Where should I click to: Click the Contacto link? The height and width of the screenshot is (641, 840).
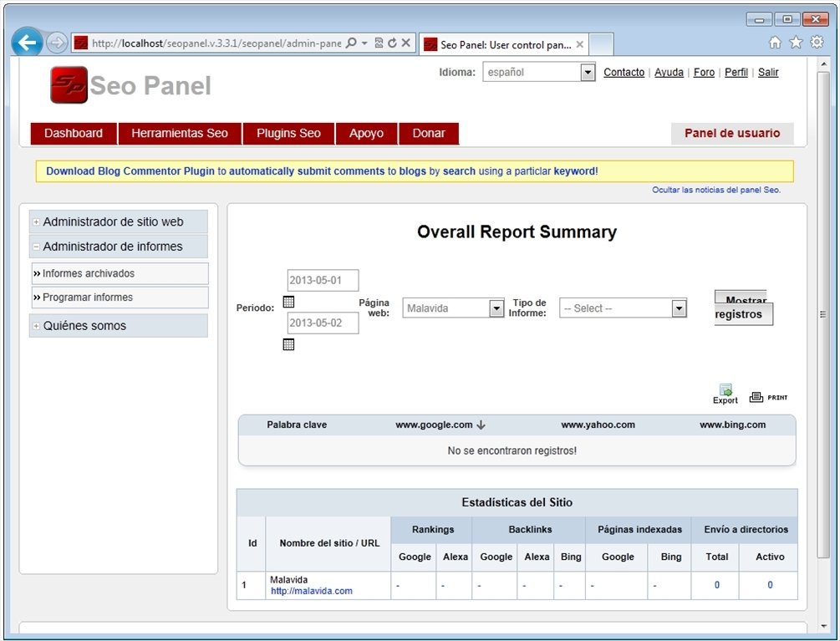(x=624, y=73)
